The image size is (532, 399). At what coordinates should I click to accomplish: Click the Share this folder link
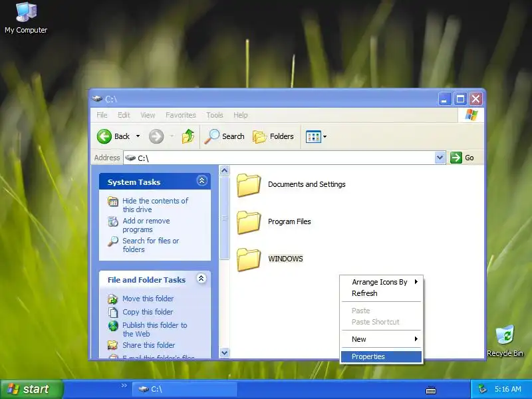point(148,345)
